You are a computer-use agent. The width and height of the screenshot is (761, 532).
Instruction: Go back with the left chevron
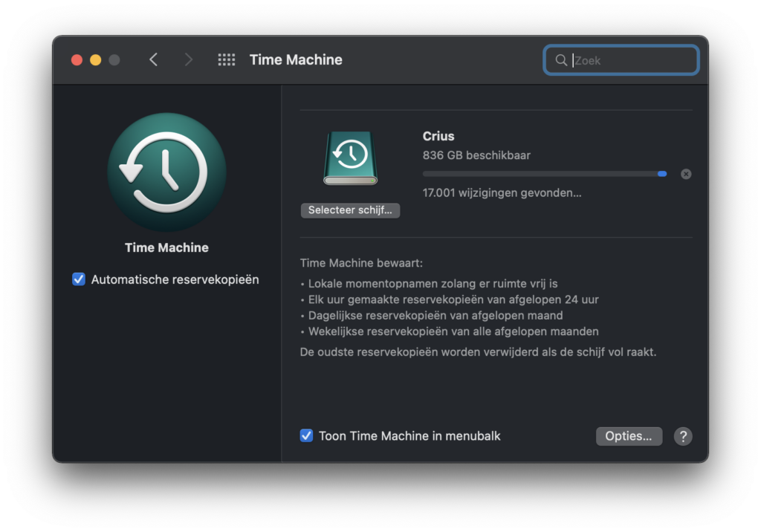(153, 59)
